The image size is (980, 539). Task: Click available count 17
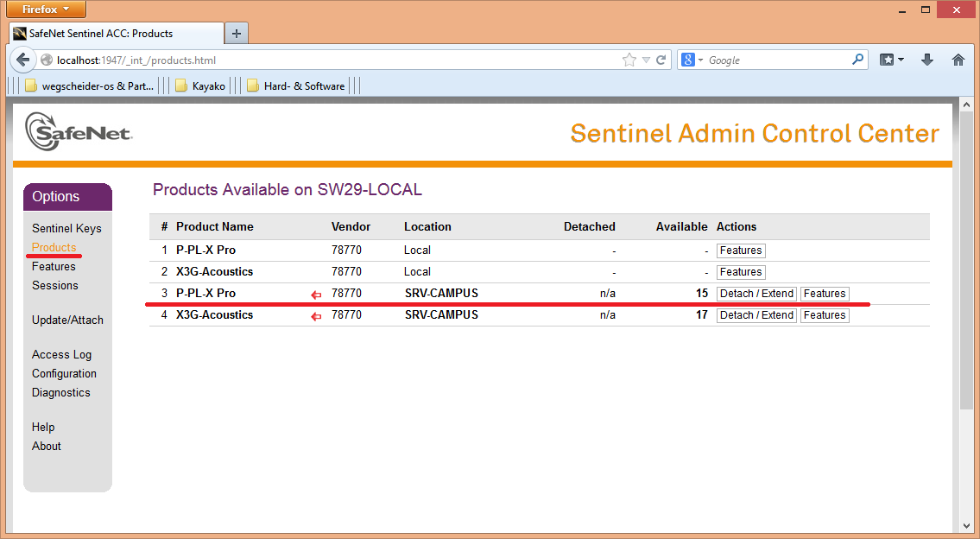click(x=702, y=314)
